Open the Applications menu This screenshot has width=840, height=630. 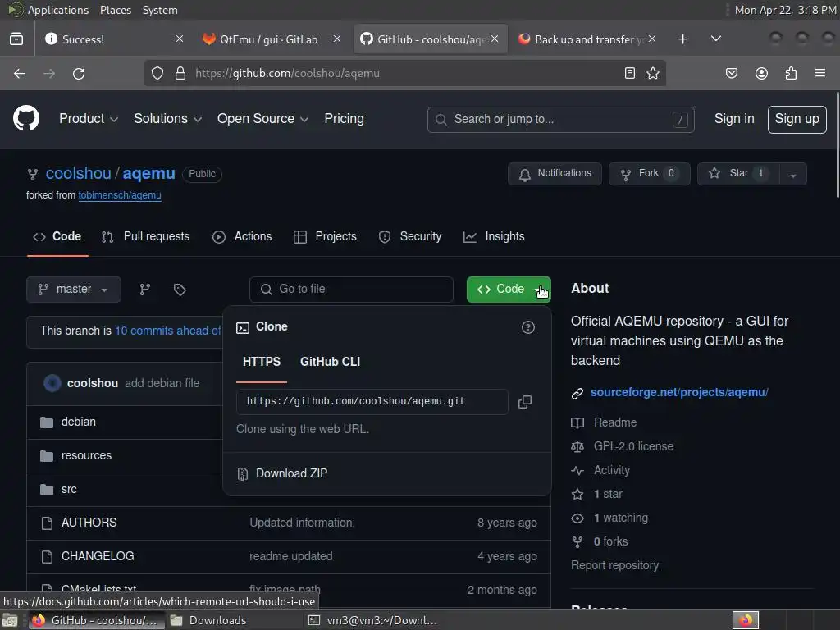(x=58, y=10)
